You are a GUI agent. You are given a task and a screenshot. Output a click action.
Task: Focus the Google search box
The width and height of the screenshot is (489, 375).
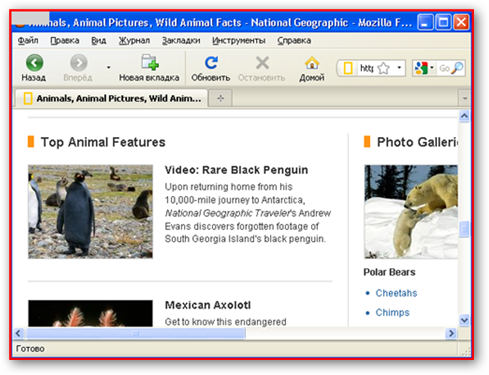click(x=444, y=68)
